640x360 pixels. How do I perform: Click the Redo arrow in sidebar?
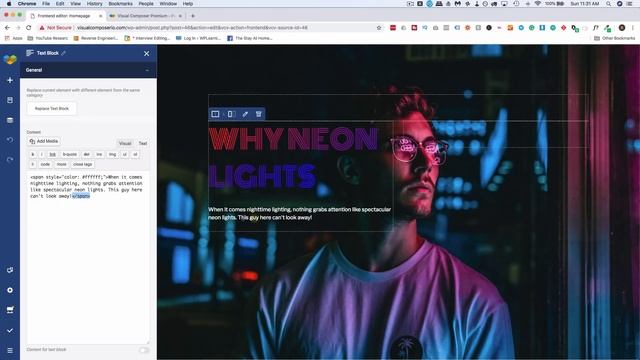[10, 160]
